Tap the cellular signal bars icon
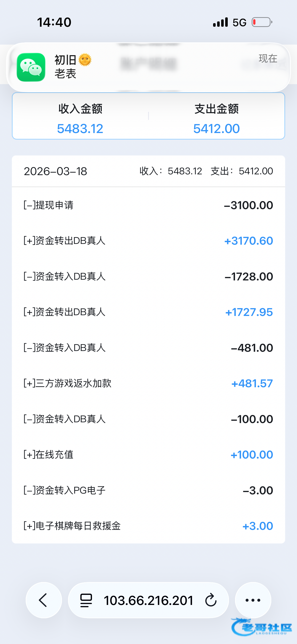This screenshot has height=644, width=297. tap(220, 22)
